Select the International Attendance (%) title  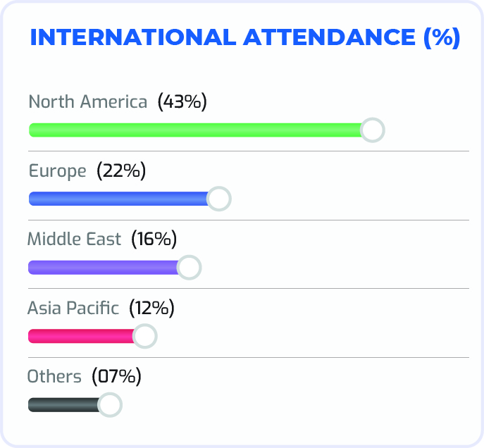(x=244, y=37)
